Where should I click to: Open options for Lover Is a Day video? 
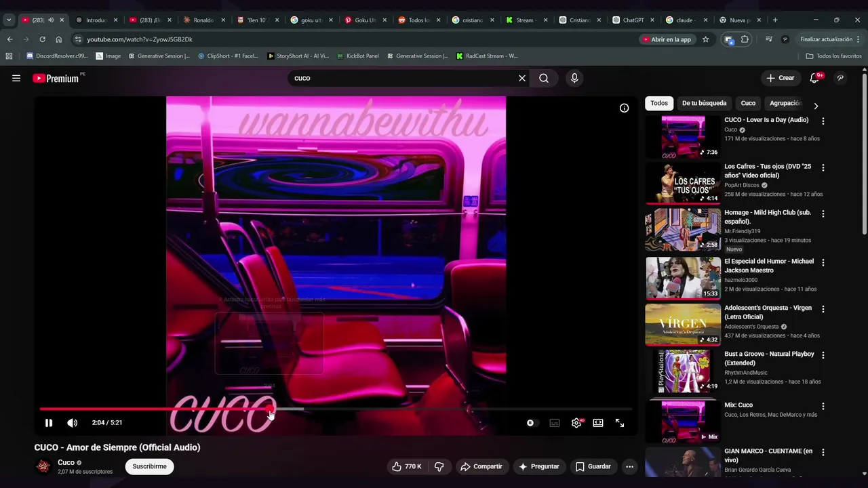(823, 121)
